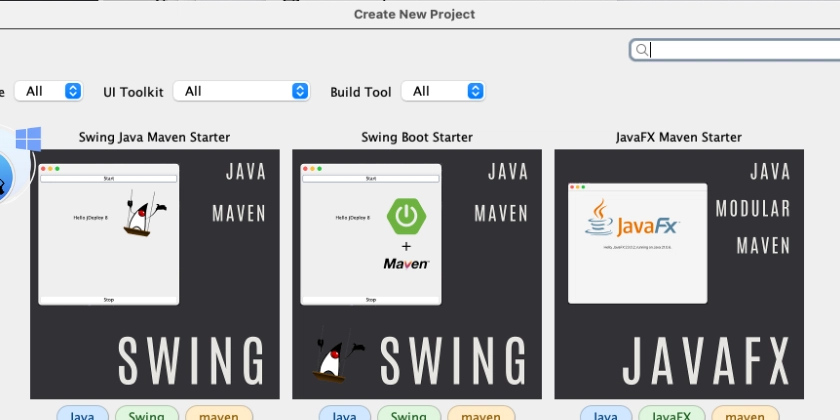Click the Java tag under Swing Boot Starter
This screenshot has width=840, height=420.
pyautogui.click(x=344, y=415)
